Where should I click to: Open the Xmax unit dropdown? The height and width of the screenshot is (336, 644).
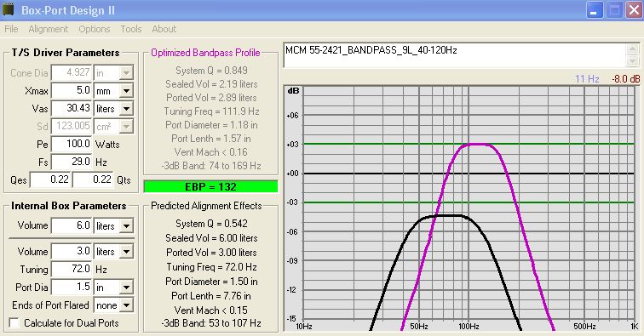click(126, 91)
